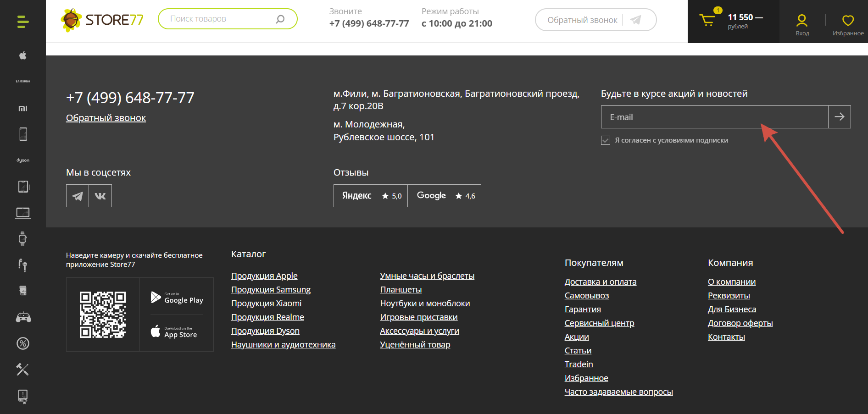Open Продукция Samsung catalog link

coord(271,290)
